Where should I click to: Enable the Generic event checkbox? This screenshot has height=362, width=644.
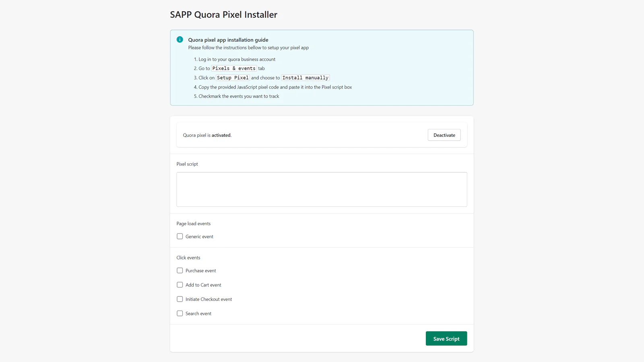pos(180,237)
